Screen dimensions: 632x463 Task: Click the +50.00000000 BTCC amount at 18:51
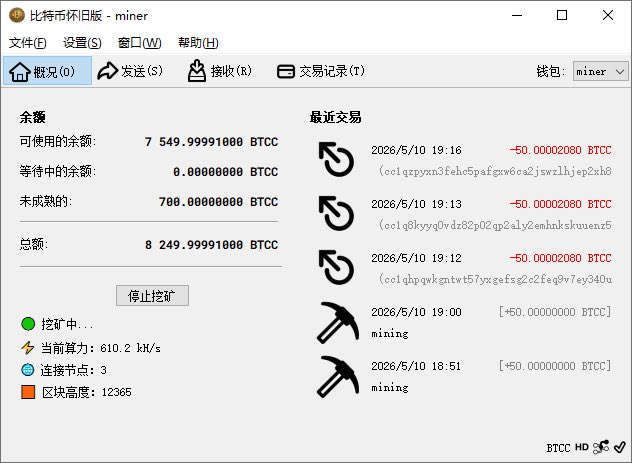[x=555, y=366]
